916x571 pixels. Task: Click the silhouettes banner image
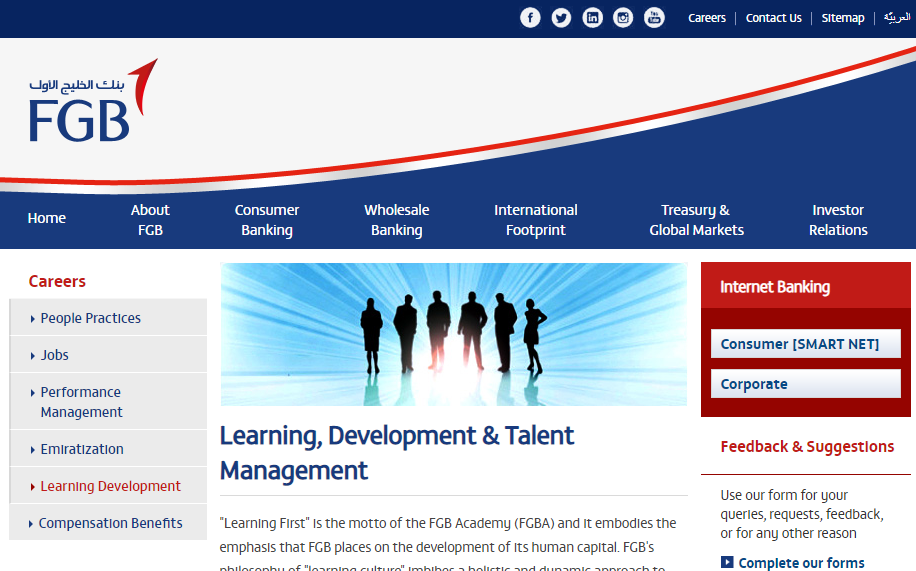454,334
